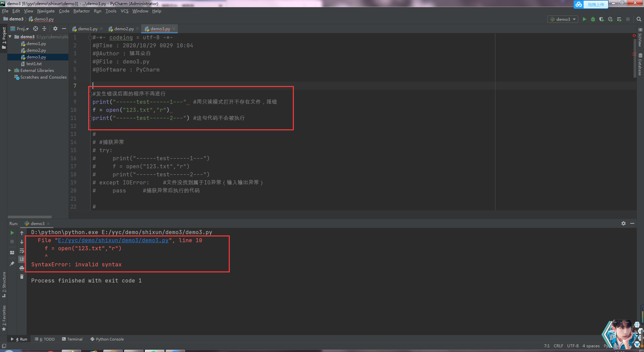
Task: Jump up the stack trace
Action: pyautogui.click(x=22, y=233)
